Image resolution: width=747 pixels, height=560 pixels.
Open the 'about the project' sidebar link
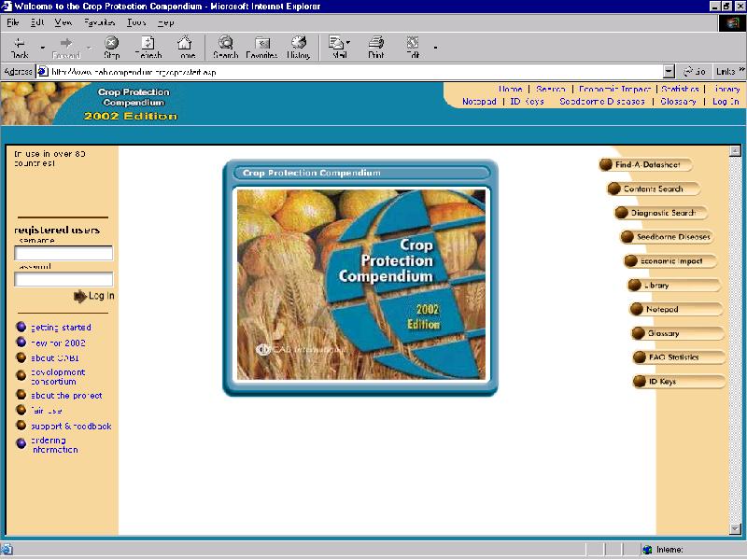66,396
